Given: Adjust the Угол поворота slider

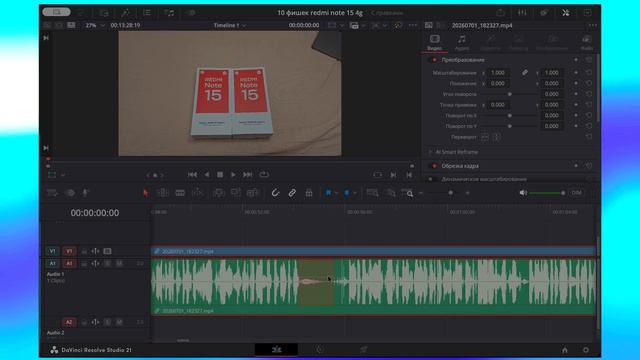Looking at the screenshot, I should click(509, 94).
